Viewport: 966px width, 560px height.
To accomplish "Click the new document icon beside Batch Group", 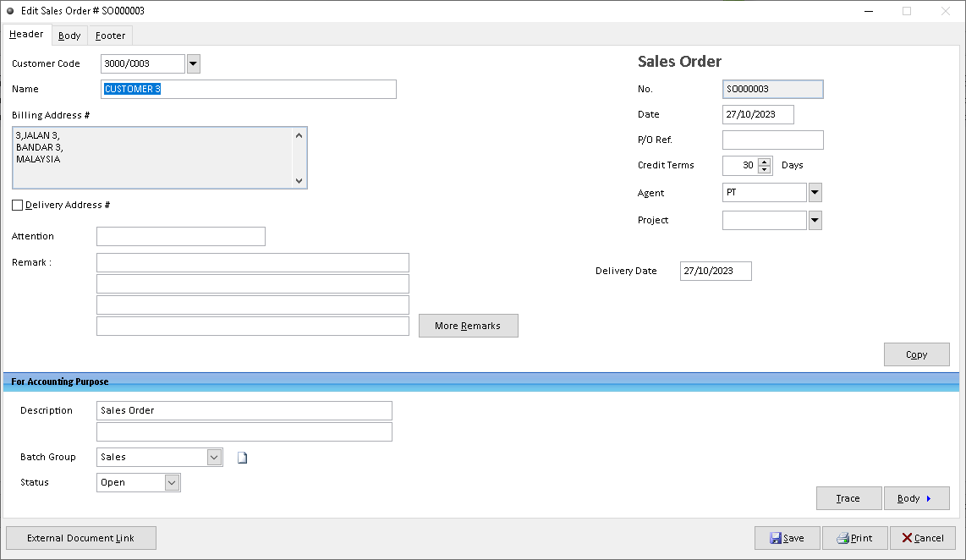I will click(243, 457).
